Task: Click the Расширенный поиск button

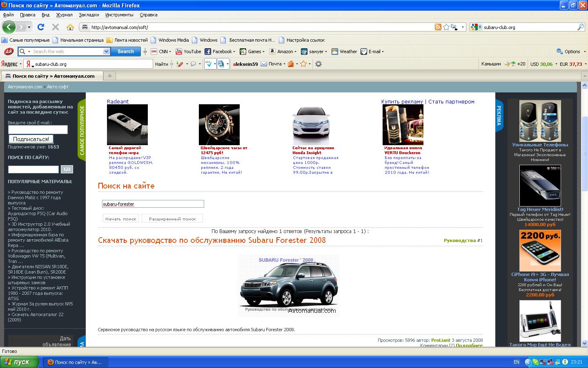Action: pyautogui.click(x=172, y=219)
